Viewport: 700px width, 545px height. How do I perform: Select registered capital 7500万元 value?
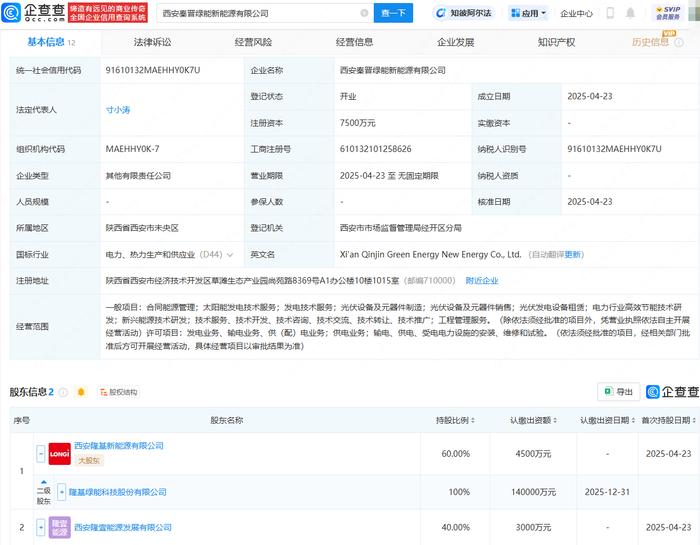coord(358,123)
